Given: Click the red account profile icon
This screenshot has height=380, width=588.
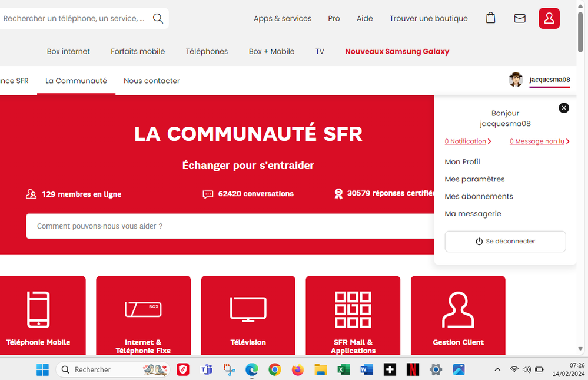Looking at the screenshot, I should 549,18.
